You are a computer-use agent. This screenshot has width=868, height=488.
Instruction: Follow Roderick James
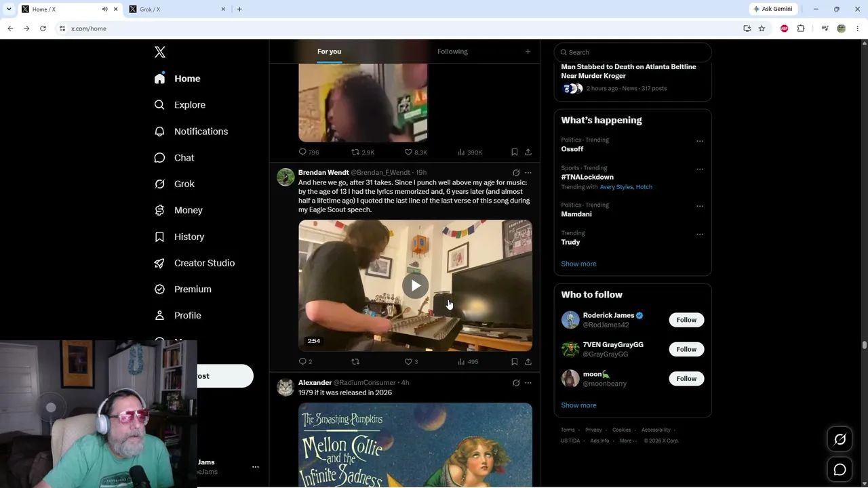pos(686,320)
